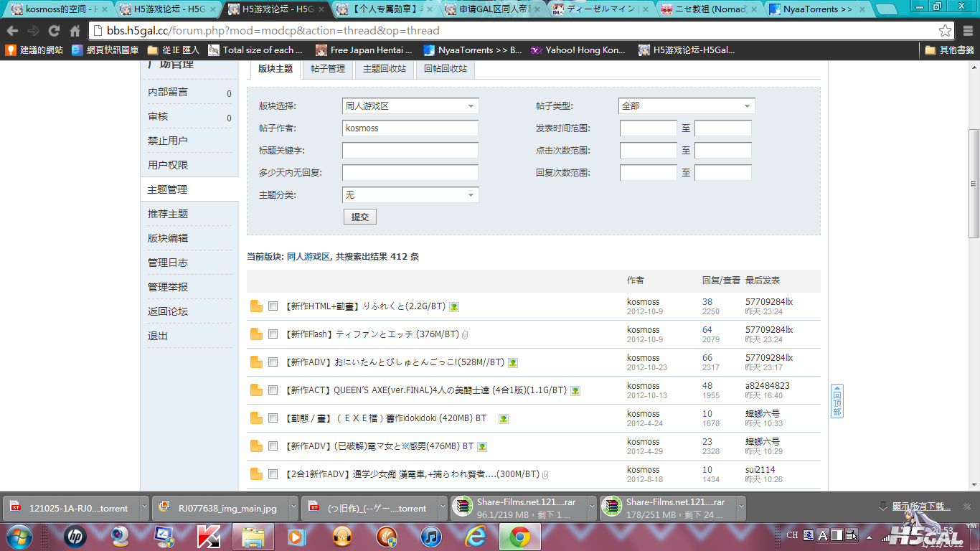Click the browser home icon
The width and height of the screenshot is (980, 551).
[75, 31]
